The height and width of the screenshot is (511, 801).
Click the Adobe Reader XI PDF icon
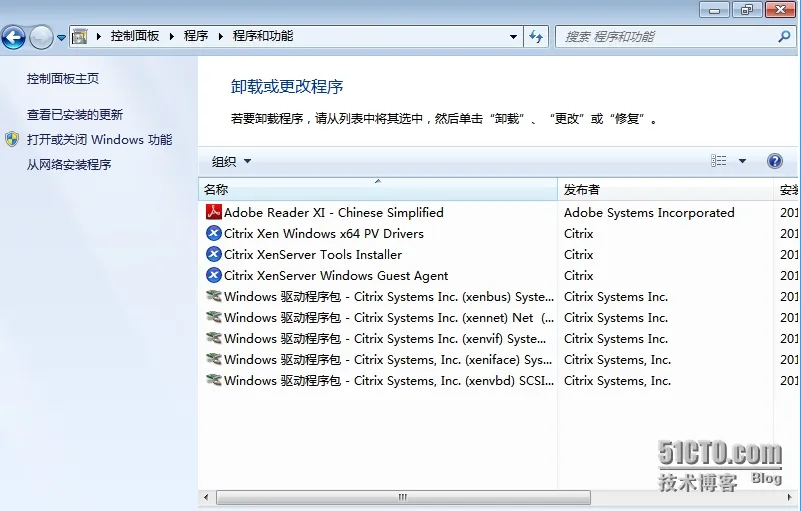(x=214, y=212)
